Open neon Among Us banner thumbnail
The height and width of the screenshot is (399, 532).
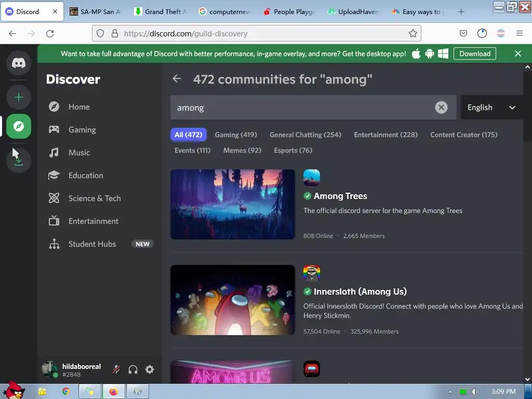(233, 372)
